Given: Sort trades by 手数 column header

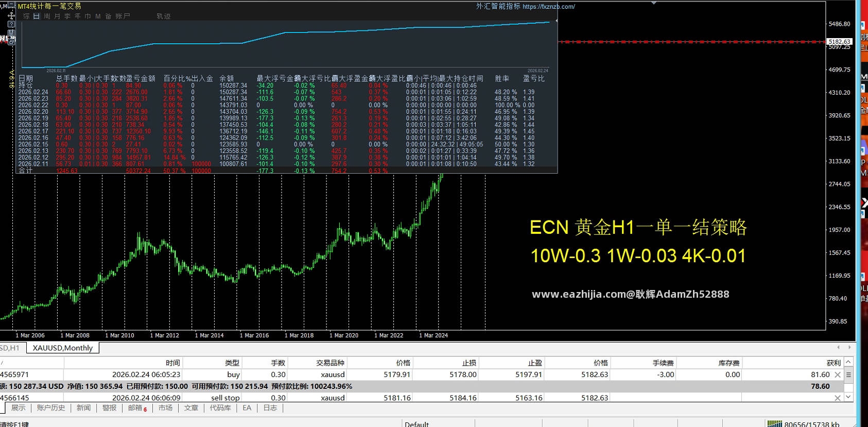Looking at the screenshot, I should [x=265, y=363].
